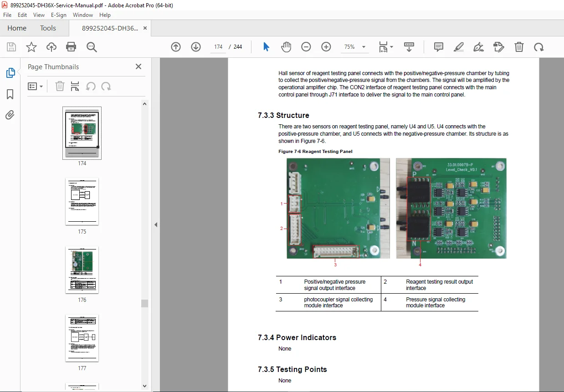Click the table cell Reagent testing result output interface
Screen dimensions: 564x392
click(x=440, y=285)
